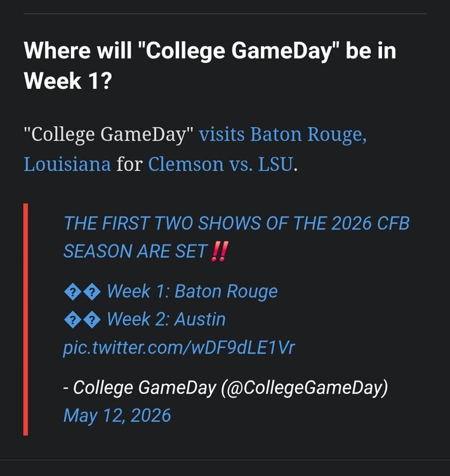Click the horizontal divider line above the heading
Viewport: 450px width, 476px height.
225,14
